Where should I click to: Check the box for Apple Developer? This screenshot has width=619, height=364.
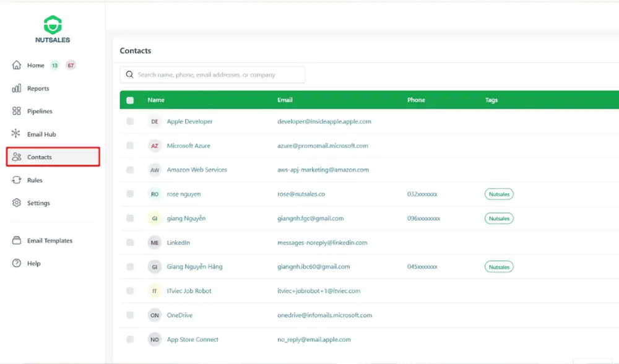click(x=130, y=121)
